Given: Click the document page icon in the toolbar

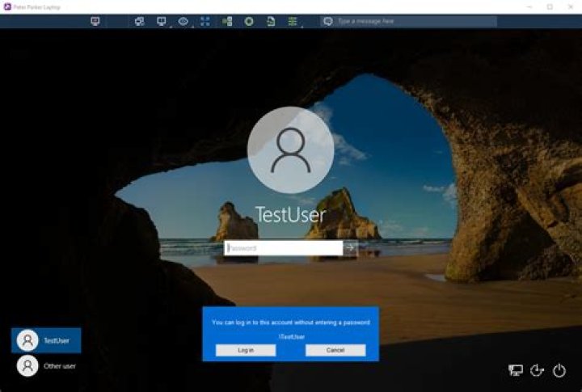Looking at the screenshot, I should [271, 21].
